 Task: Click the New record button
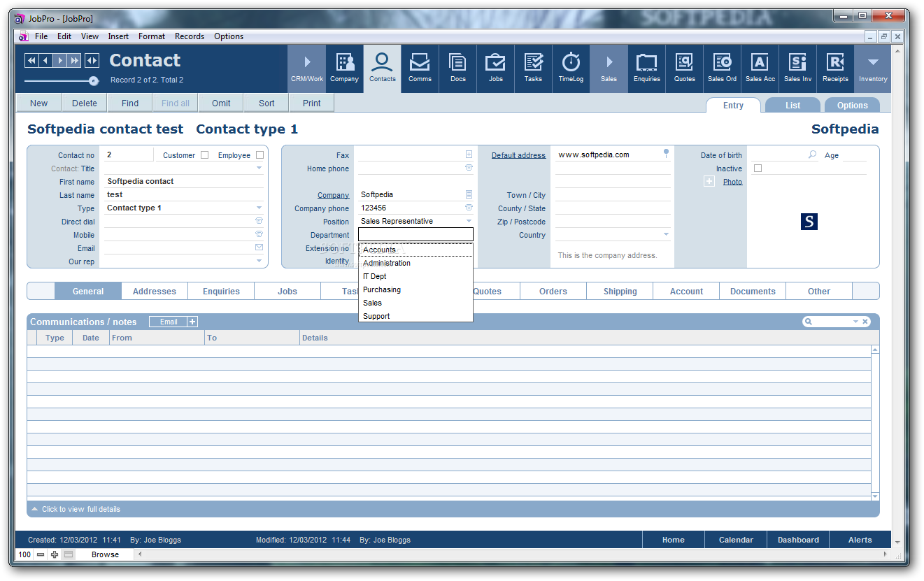(39, 103)
